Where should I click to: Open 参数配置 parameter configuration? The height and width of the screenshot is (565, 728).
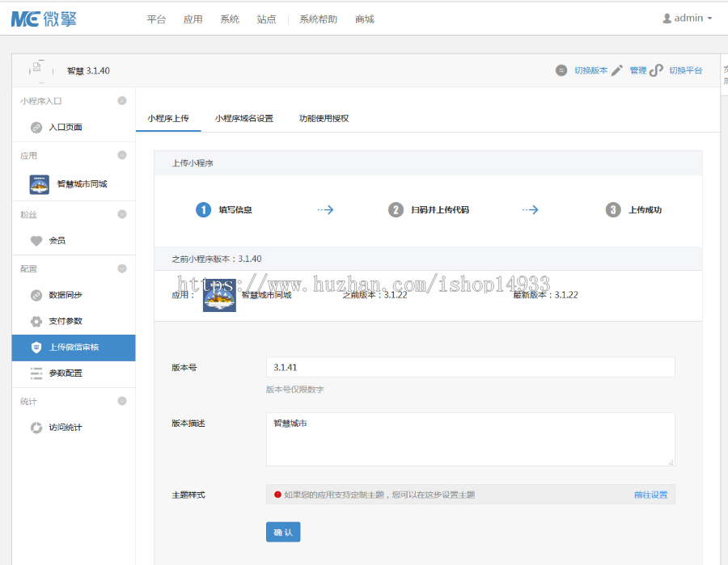[34, 373]
